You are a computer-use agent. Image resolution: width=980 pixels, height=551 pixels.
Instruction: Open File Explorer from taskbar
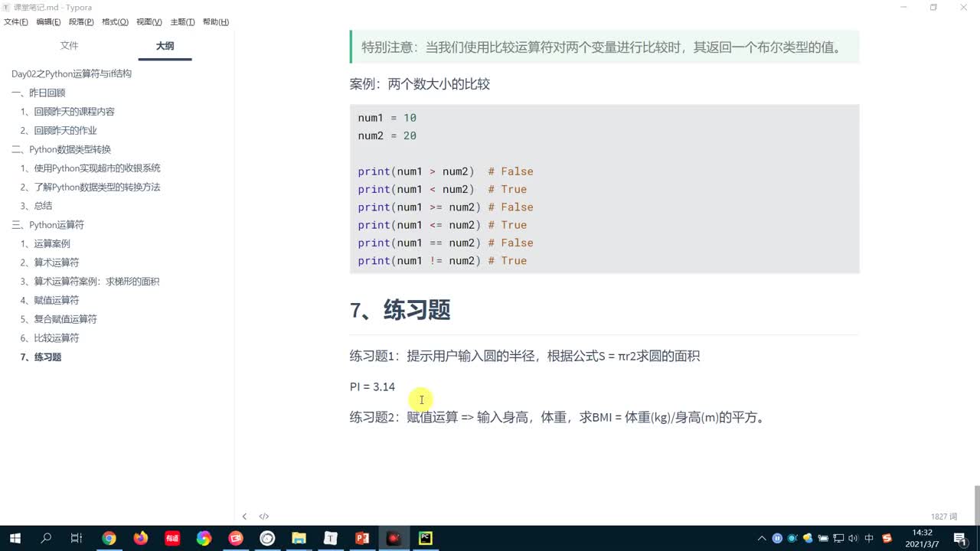point(299,538)
